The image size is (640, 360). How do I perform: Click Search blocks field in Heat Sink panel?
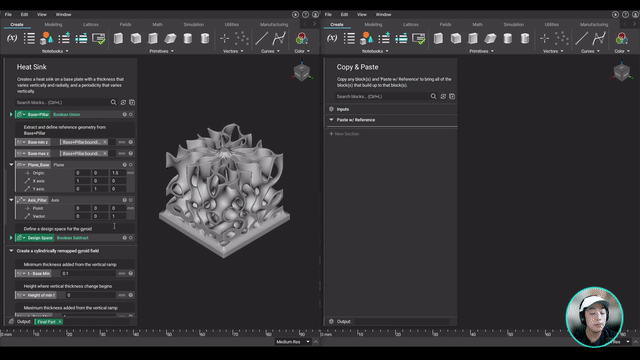[62, 102]
